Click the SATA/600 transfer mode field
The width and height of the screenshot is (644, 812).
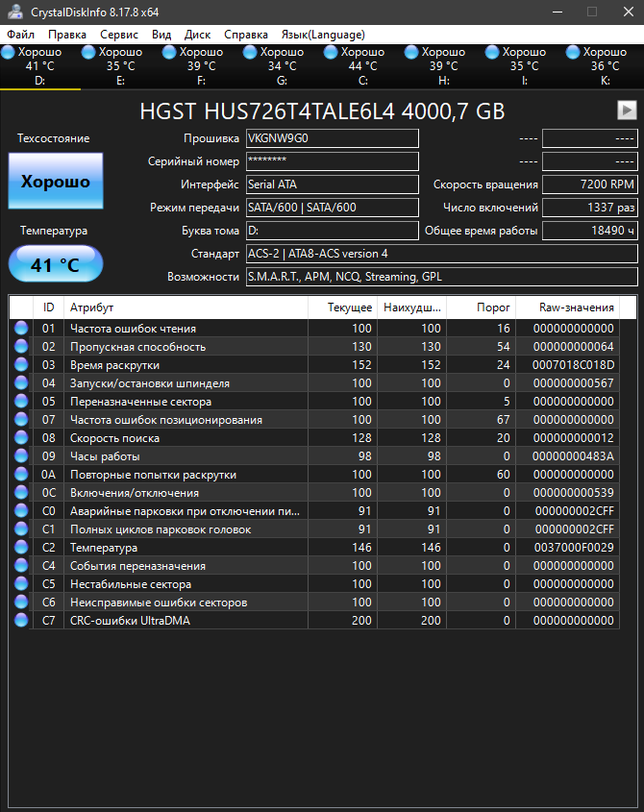coord(333,208)
